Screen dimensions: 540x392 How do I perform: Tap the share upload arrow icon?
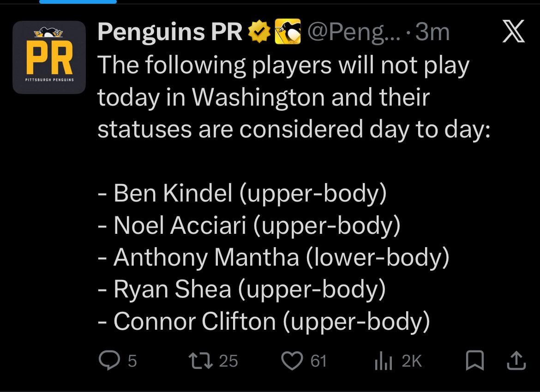(516, 361)
